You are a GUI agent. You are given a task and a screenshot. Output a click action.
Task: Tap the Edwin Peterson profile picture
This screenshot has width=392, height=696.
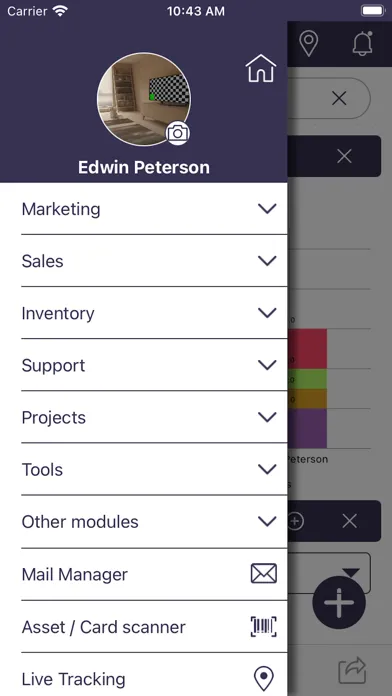coord(144,99)
